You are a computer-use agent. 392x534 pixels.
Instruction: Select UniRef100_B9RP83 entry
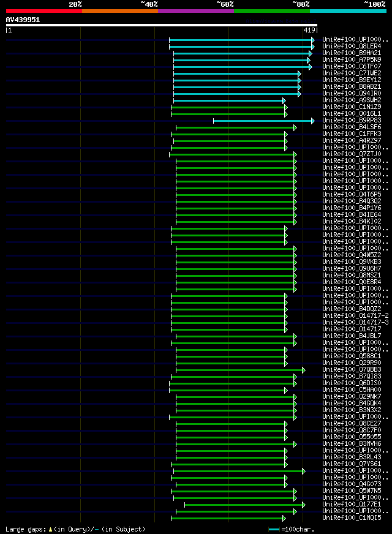pos(352,121)
